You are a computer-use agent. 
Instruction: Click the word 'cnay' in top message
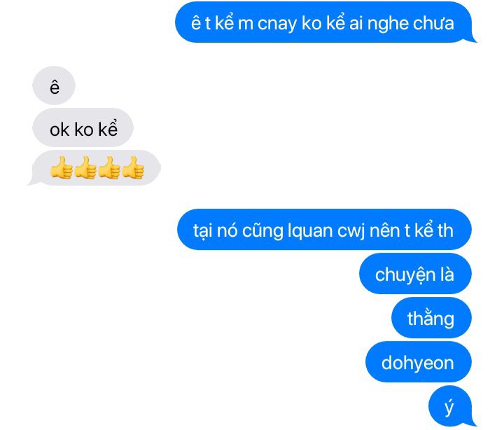pyautogui.click(x=277, y=25)
